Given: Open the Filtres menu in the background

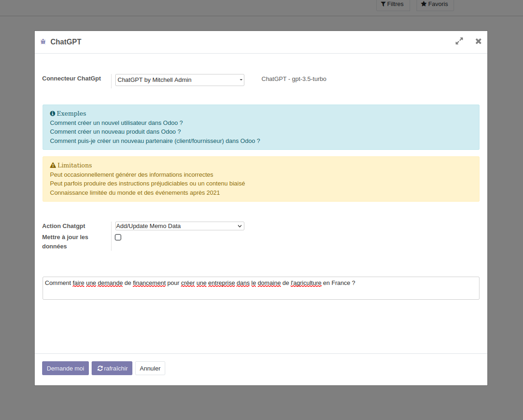Looking at the screenshot, I should [393, 4].
